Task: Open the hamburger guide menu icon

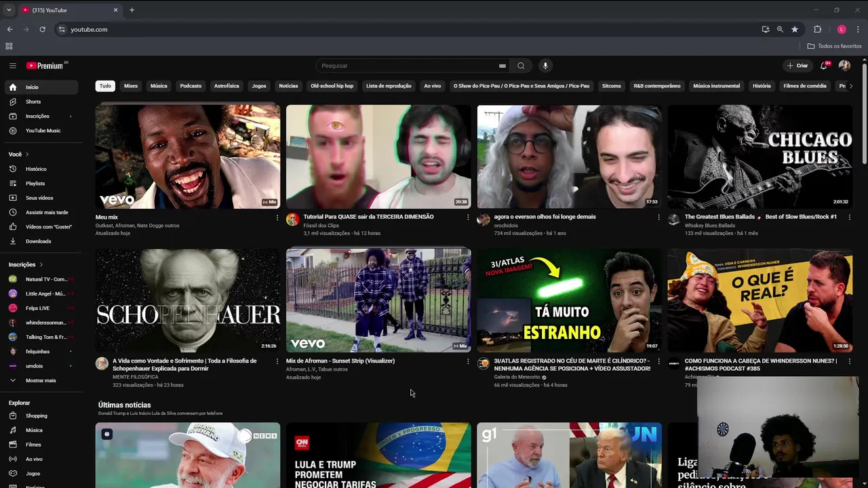Action: pos(12,66)
